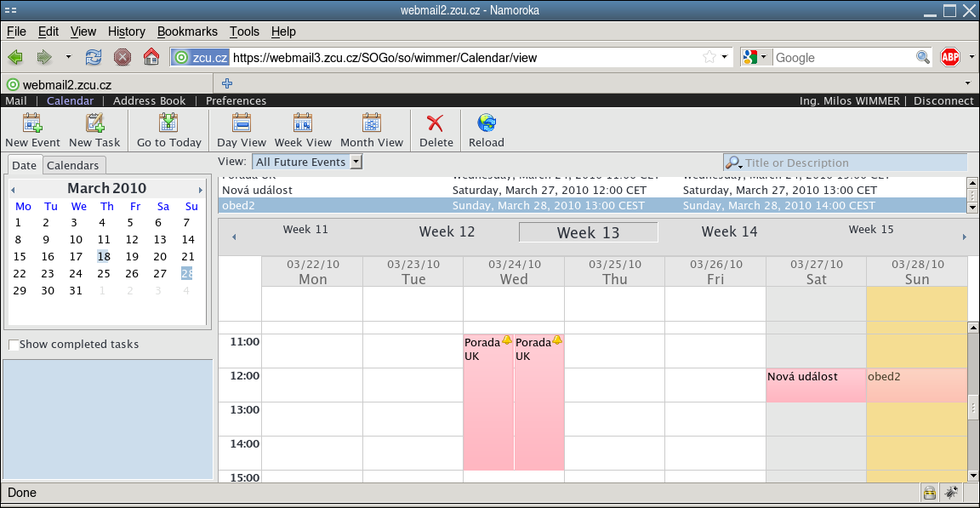Click the Disconnect link
This screenshot has height=508, width=980.
click(x=943, y=100)
